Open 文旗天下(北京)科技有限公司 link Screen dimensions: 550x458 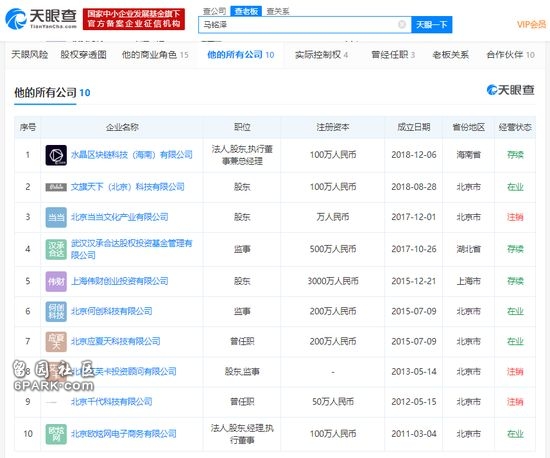128,187
